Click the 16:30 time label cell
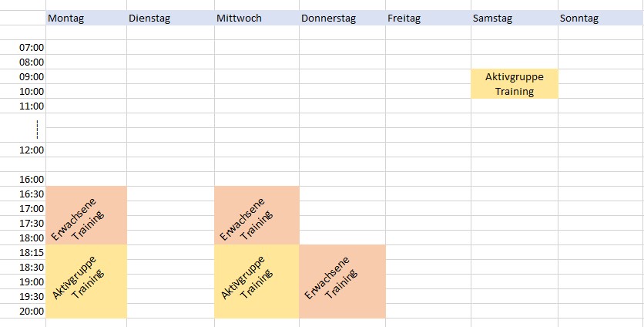Image resolution: width=644 pixels, height=327 pixels. [32, 194]
